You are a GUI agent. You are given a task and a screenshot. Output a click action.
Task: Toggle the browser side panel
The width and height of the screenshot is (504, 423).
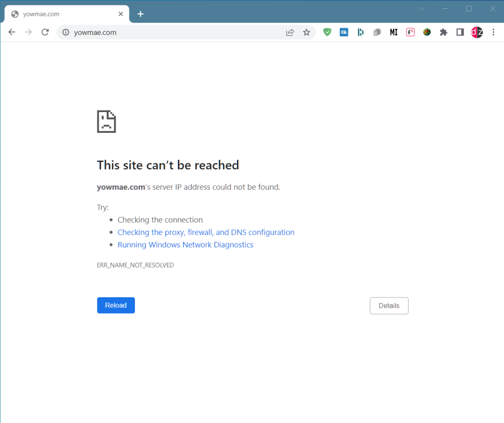pos(460,32)
